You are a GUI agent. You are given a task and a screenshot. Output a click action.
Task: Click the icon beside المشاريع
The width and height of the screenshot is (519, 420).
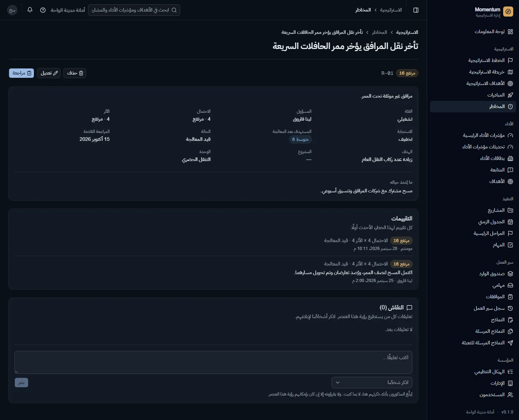[510, 210]
